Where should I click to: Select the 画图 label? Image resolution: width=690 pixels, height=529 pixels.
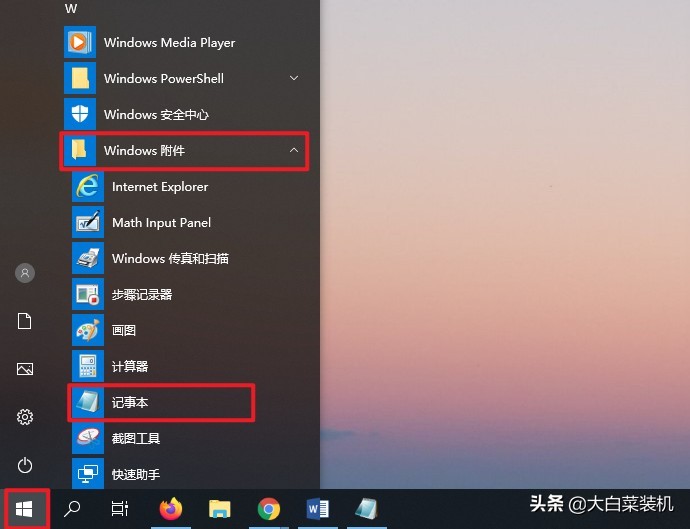pos(124,331)
